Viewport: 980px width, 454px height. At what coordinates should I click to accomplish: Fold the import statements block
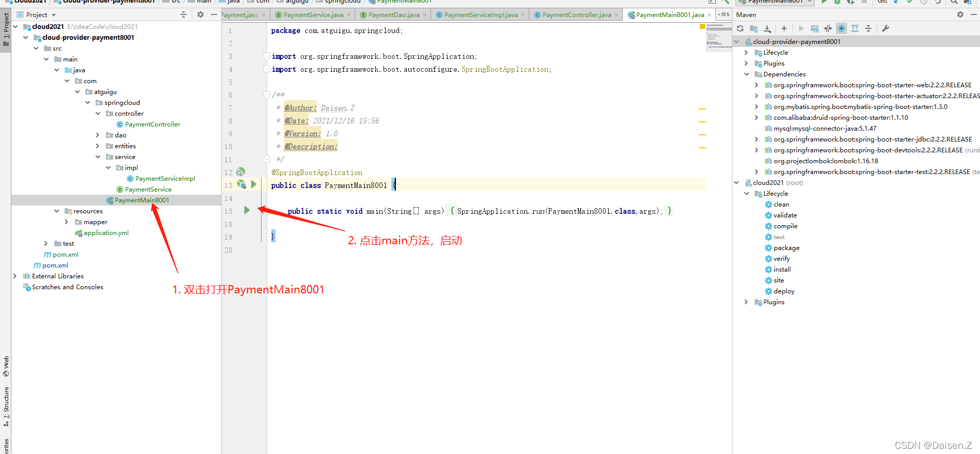click(x=267, y=56)
